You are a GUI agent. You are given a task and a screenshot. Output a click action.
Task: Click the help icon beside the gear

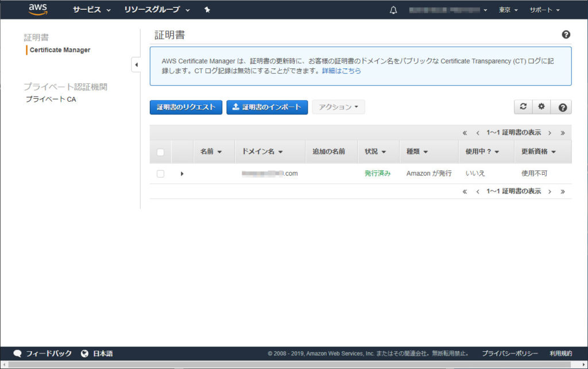(x=562, y=107)
